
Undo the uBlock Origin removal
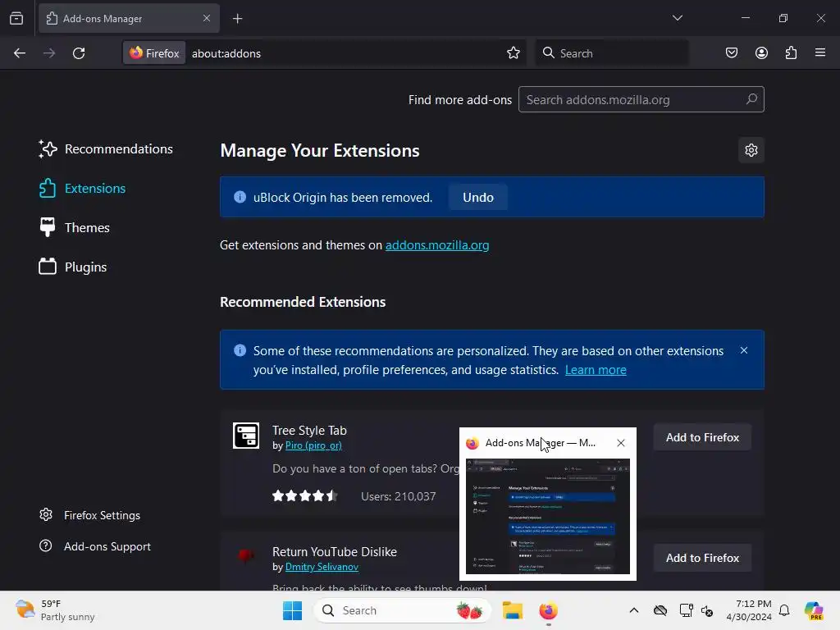click(478, 197)
